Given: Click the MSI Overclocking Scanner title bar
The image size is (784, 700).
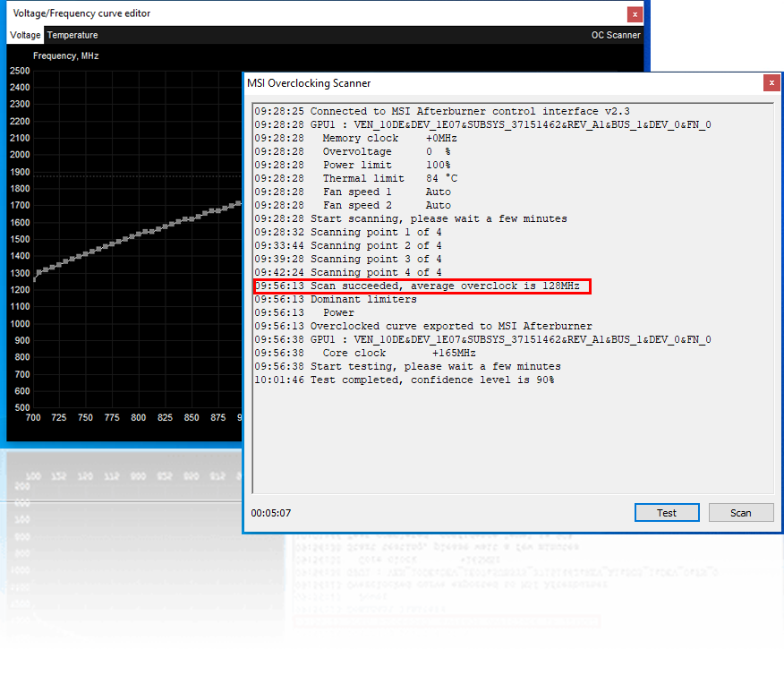Looking at the screenshot, I should pos(447,82).
